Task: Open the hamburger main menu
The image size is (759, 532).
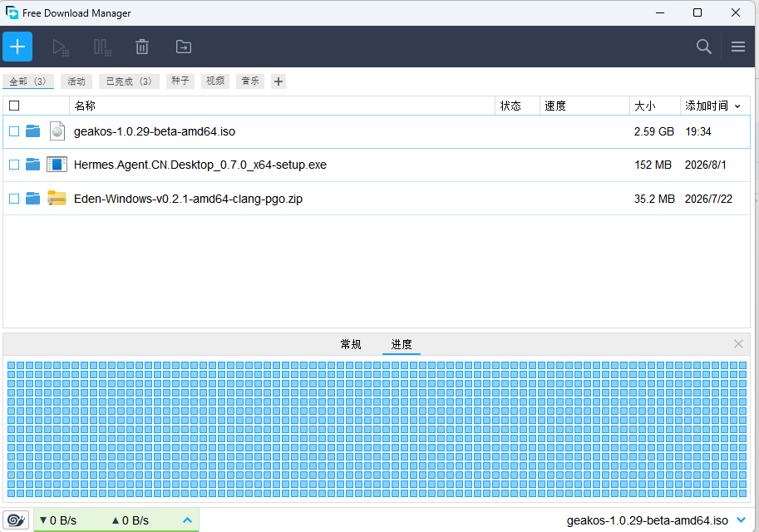Action: click(737, 47)
